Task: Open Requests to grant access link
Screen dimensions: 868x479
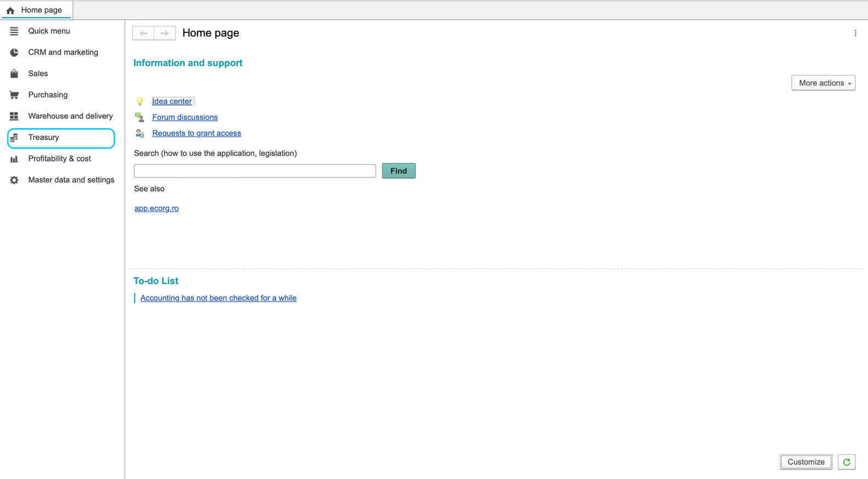Action: click(x=197, y=133)
